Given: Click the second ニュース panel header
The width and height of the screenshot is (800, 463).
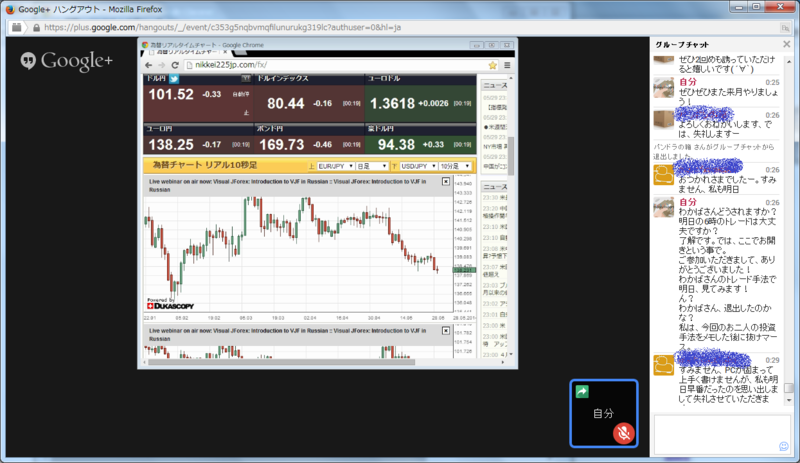Looking at the screenshot, I should point(494,187).
